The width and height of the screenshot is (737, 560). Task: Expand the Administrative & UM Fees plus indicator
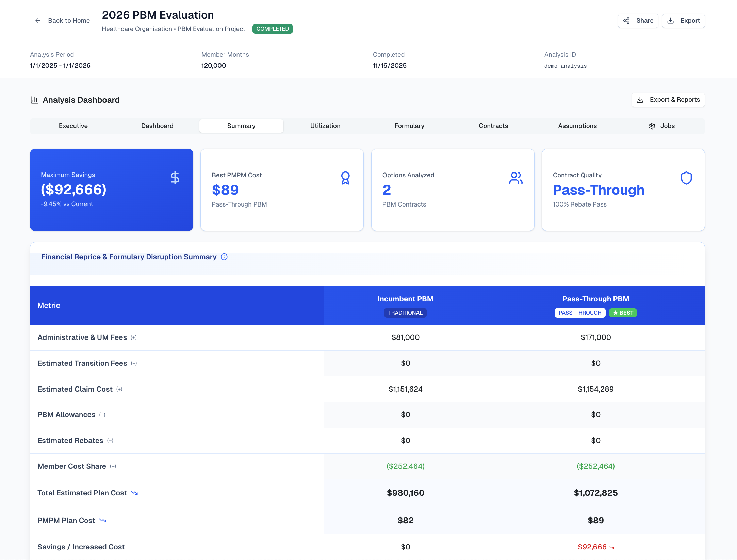134,338
